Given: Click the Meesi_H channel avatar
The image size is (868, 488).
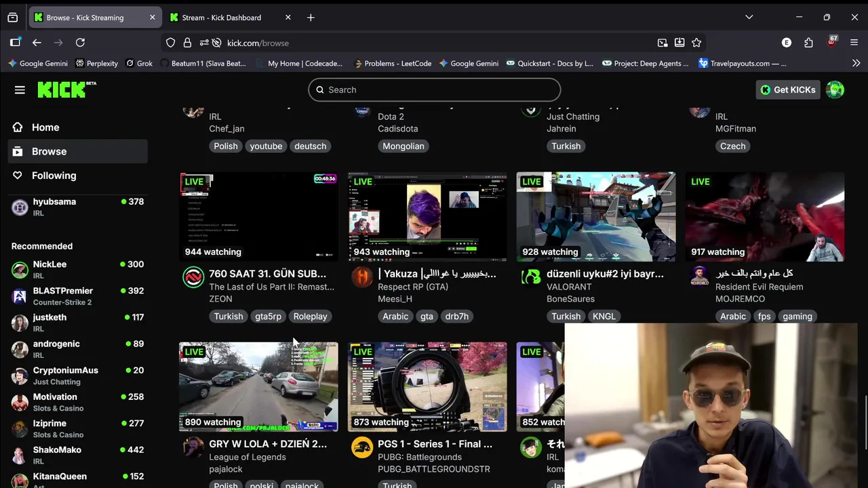Looking at the screenshot, I should [x=362, y=277].
